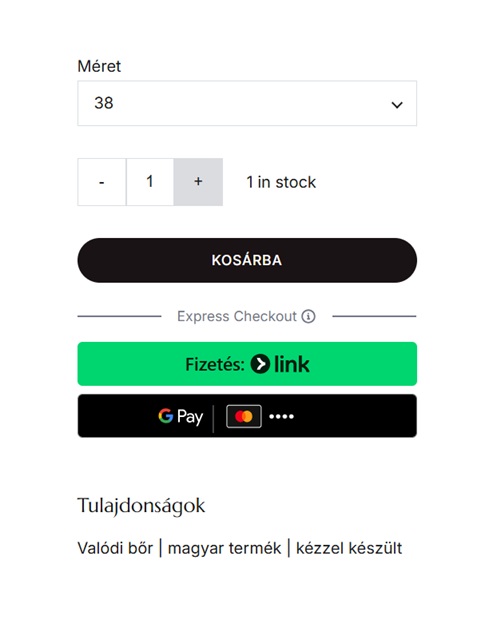Click the 1 in stock text
This screenshot has width=481, height=619.
pyautogui.click(x=281, y=182)
